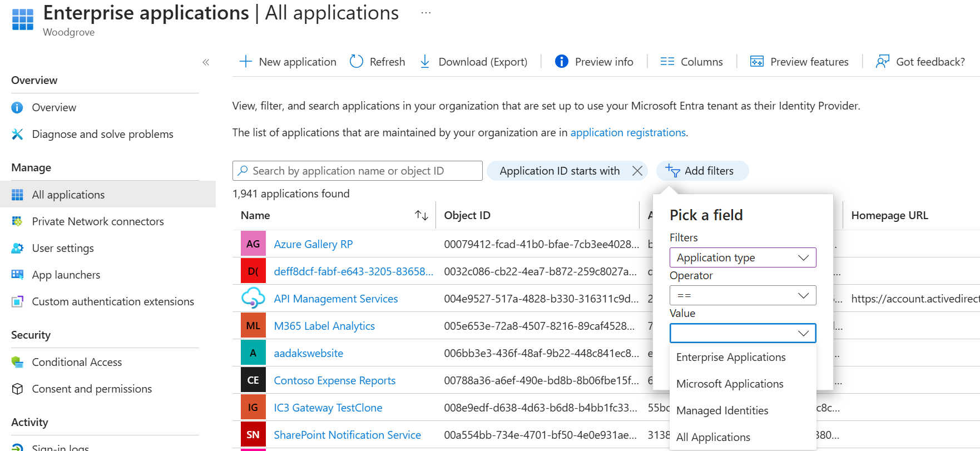The width and height of the screenshot is (980, 451).
Task: Select Microsoft Applications option
Action: 730,384
